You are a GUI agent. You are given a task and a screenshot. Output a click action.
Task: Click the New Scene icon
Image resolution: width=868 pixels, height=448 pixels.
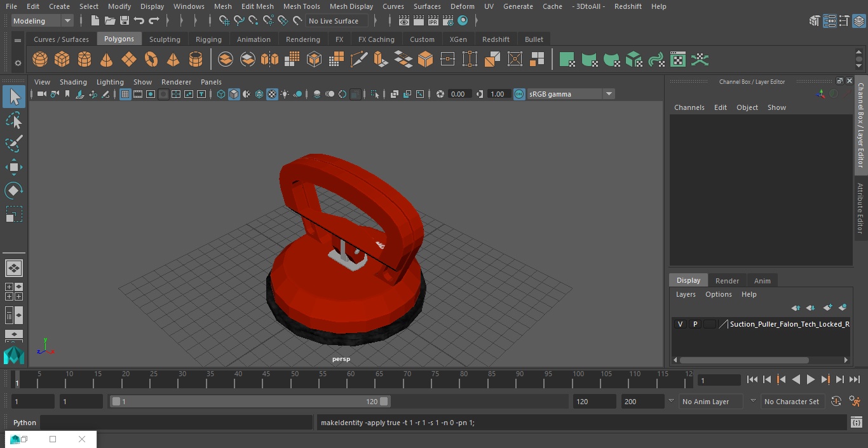pos(95,21)
